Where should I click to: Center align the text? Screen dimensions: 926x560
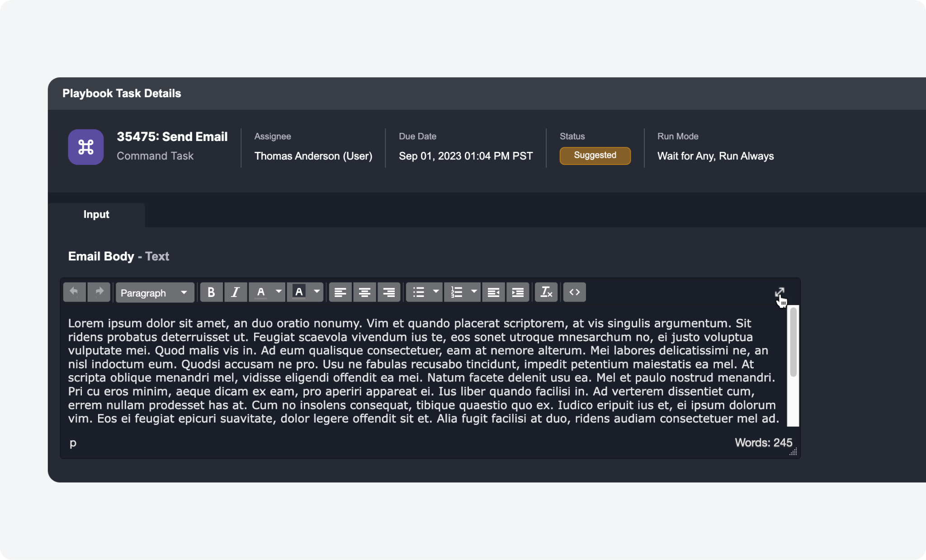pyautogui.click(x=364, y=292)
